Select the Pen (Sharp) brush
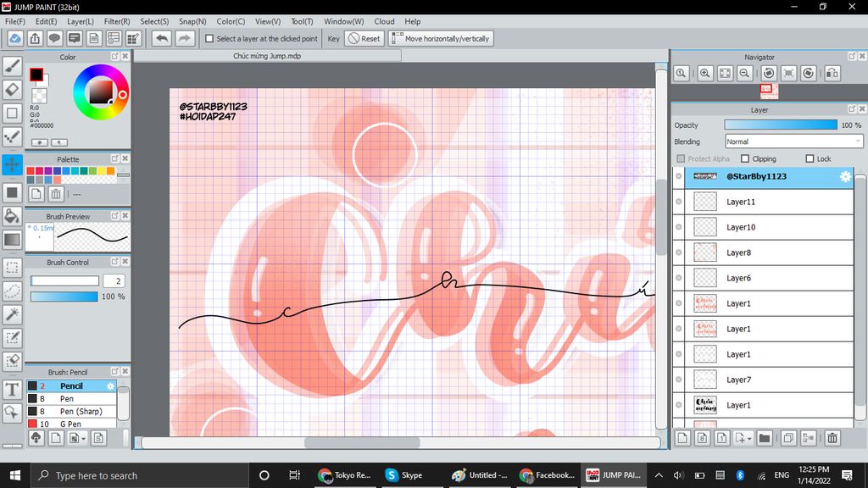Image resolution: width=868 pixels, height=488 pixels. pyautogui.click(x=71, y=412)
